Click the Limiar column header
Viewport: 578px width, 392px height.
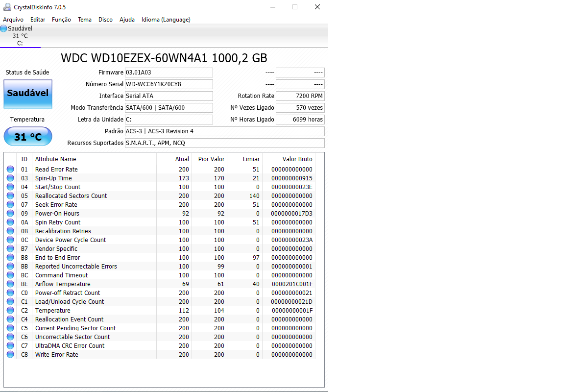tap(251, 159)
